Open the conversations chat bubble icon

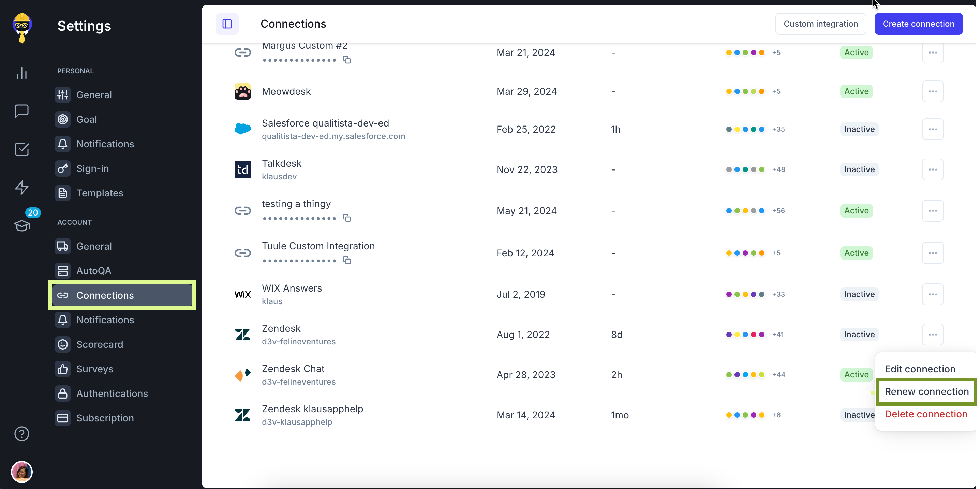coord(22,111)
